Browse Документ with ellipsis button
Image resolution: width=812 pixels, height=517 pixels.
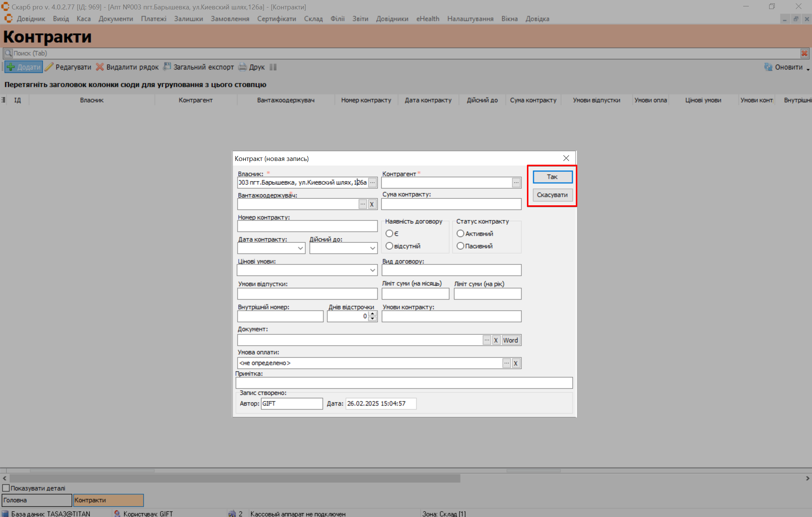pyautogui.click(x=487, y=340)
